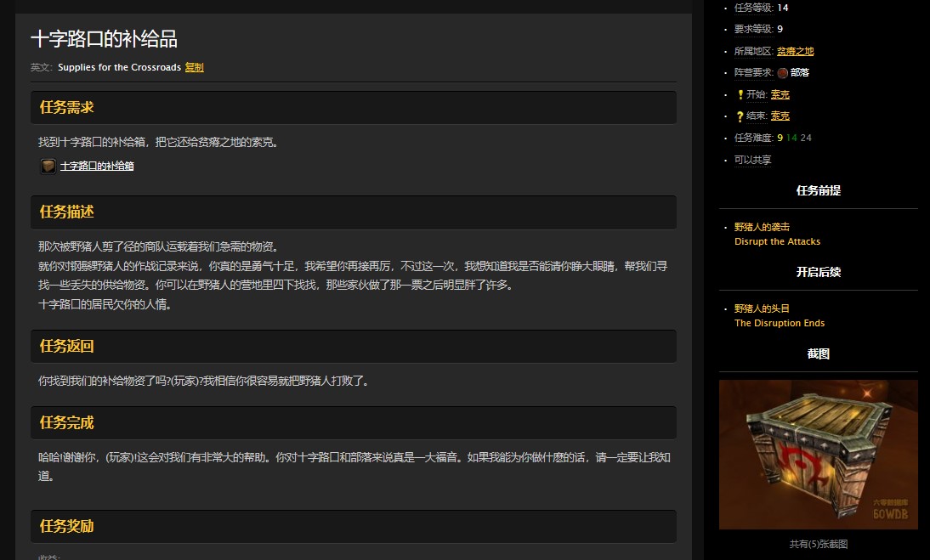This screenshot has height=560, width=930.
Task: Click 共有(5)张截图 to view all screenshots
Action: [x=818, y=542]
